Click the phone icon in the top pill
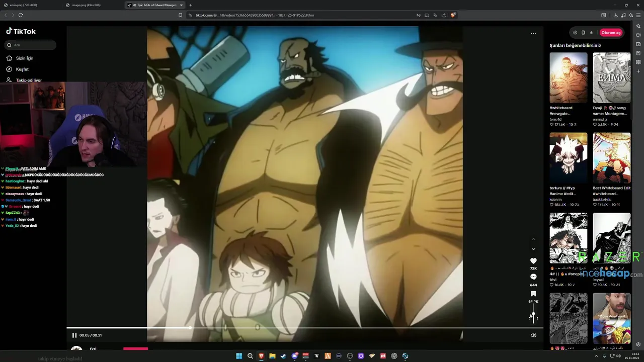This screenshot has height=362, width=644. [x=583, y=33]
